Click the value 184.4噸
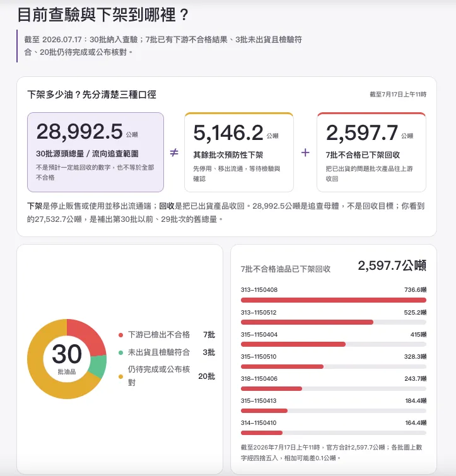The image size is (456, 476). (416, 401)
